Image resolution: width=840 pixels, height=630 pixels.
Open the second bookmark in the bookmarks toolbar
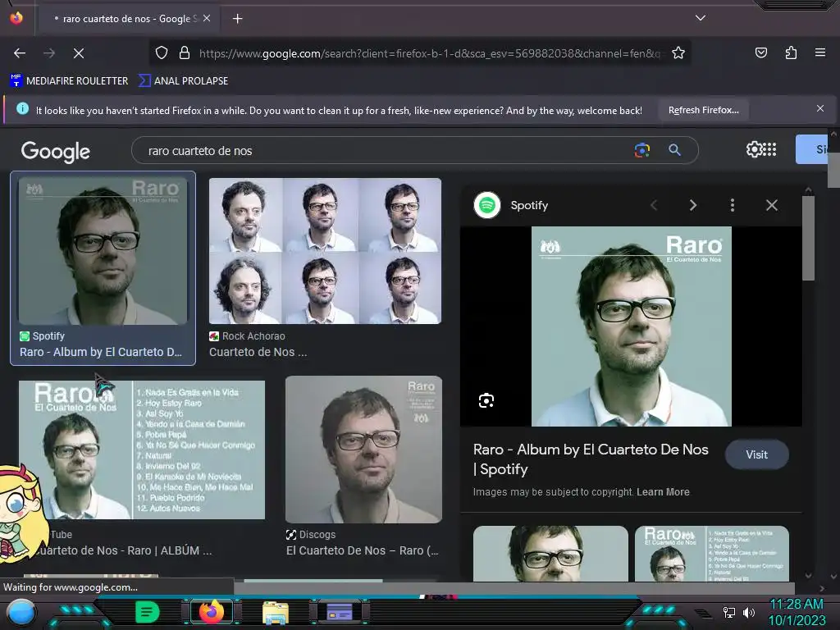pyautogui.click(x=183, y=81)
